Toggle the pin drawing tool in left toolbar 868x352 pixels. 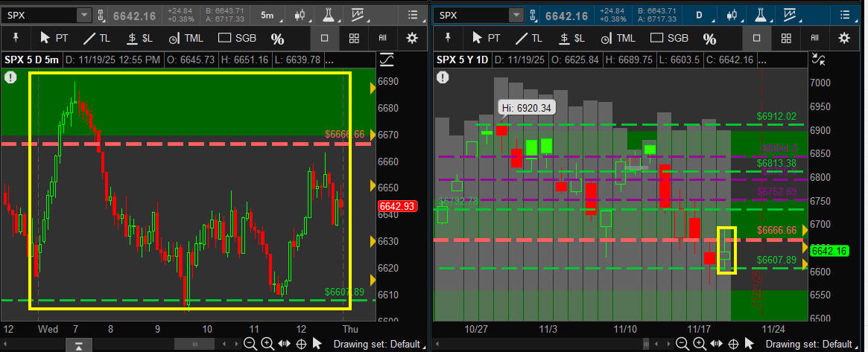tap(16, 38)
